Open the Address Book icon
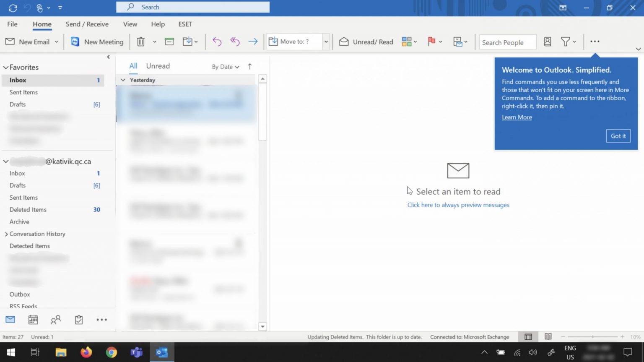The image size is (644, 362). point(547,42)
